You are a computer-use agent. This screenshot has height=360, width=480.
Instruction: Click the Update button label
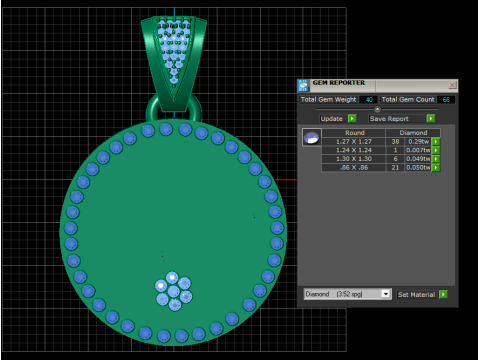pos(331,119)
